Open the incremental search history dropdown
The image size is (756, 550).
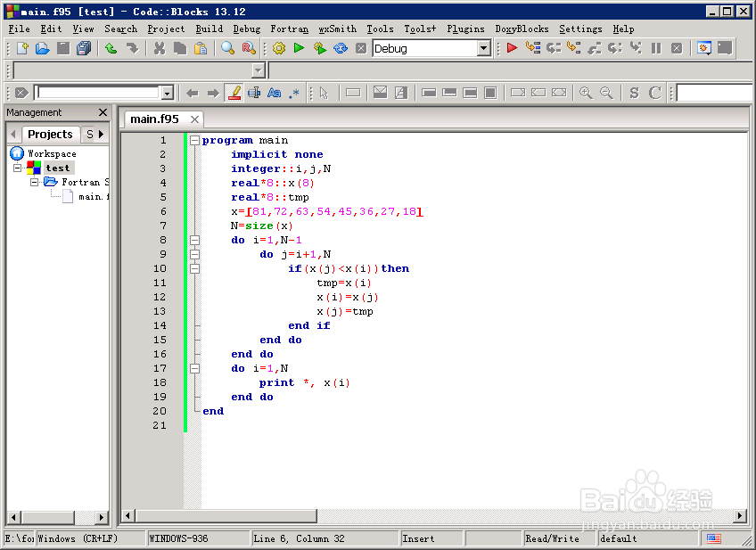[168, 93]
